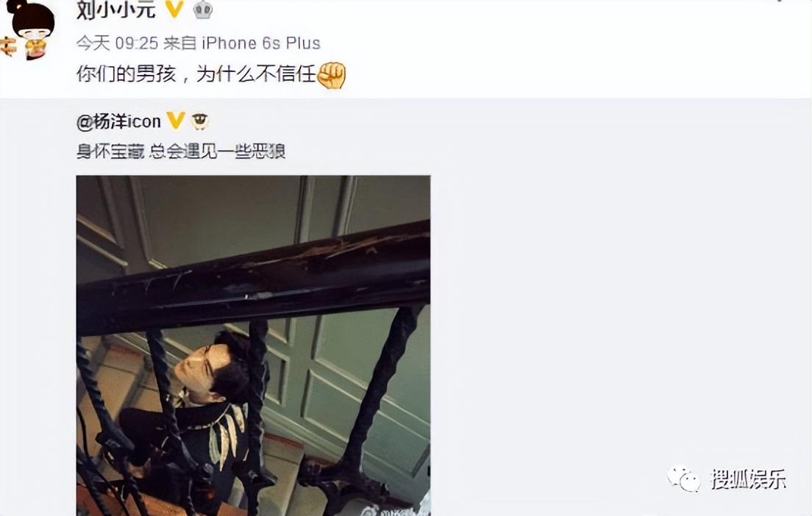Enlarge the staircase photo in the repost
This screenshot has width=812, height=516.
click(253, 345)
